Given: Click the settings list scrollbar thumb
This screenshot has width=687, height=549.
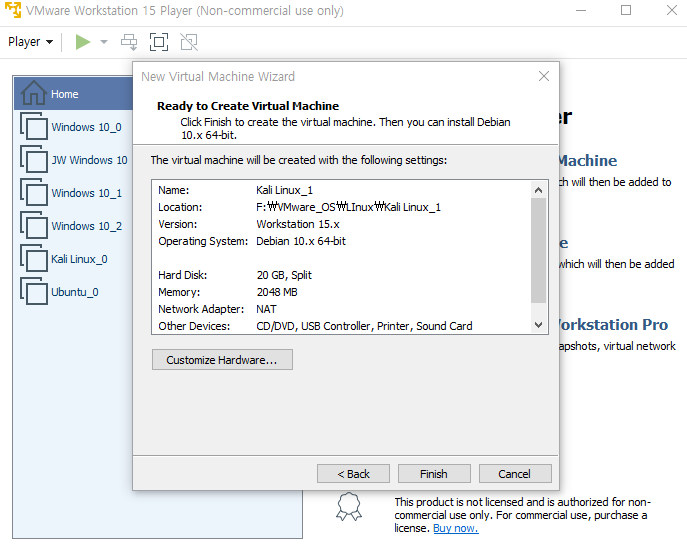Looking at the screenshot, I should click(x=538, y=251).
